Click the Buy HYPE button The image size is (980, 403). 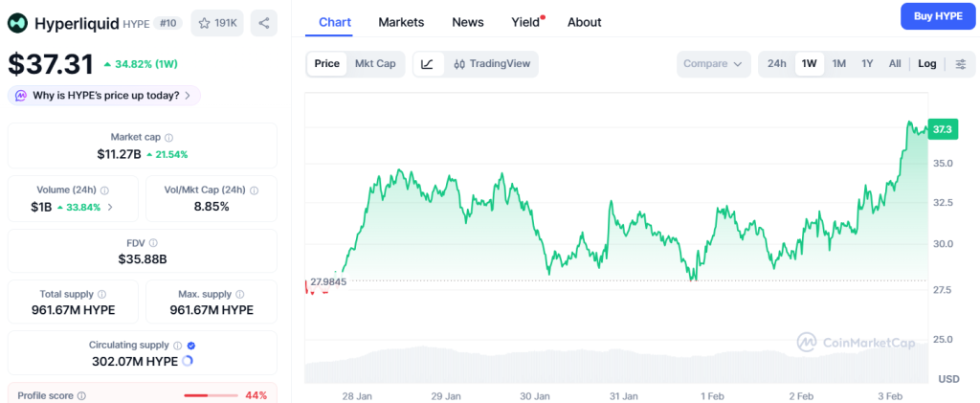click(937, 16)
